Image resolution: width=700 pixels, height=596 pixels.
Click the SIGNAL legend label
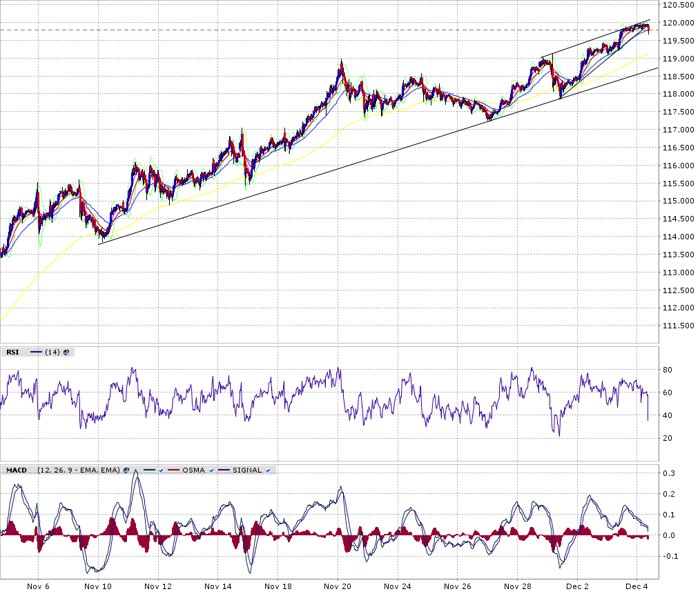tap(247, 470)
